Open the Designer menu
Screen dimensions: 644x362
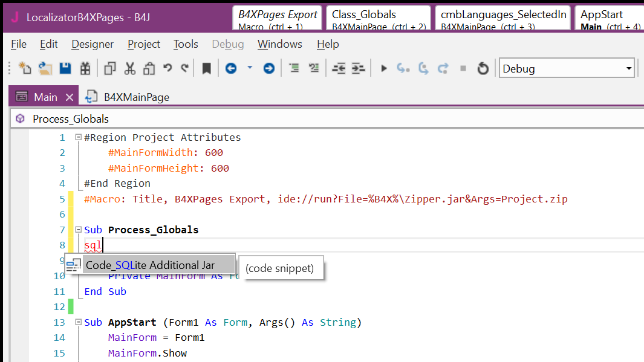[92, 44]
